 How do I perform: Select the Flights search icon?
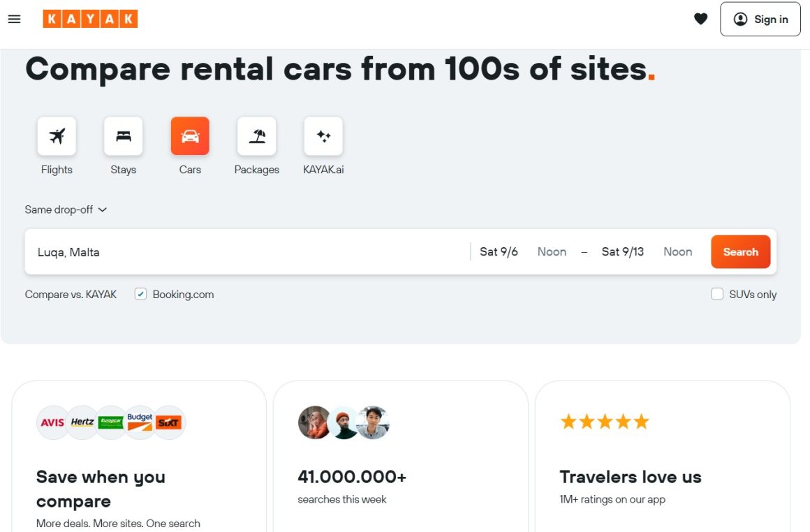57,135
